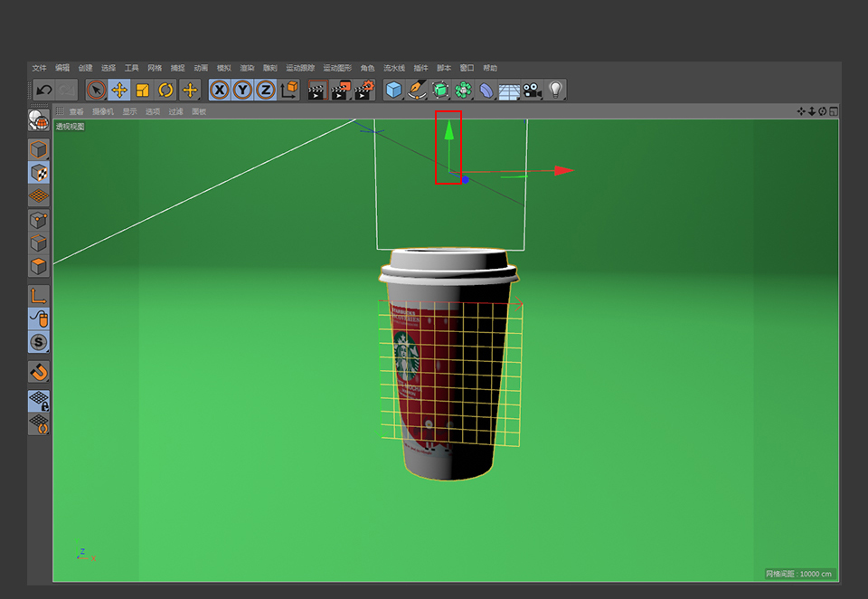The height and width of the screenshot is (599, 868).
Task: Click the locked workplane icon
Action: pos(39,401)
